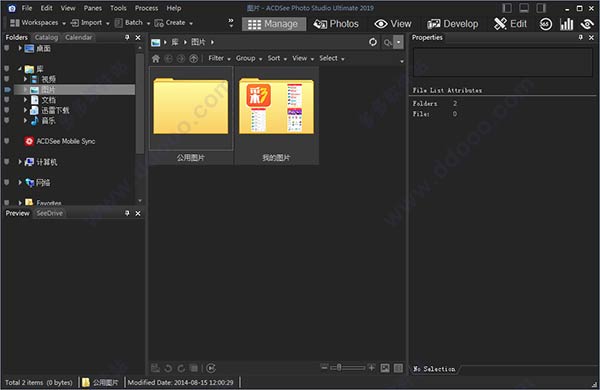
Task: Open the Filter dropdown
Action: [x=219, y=58]
